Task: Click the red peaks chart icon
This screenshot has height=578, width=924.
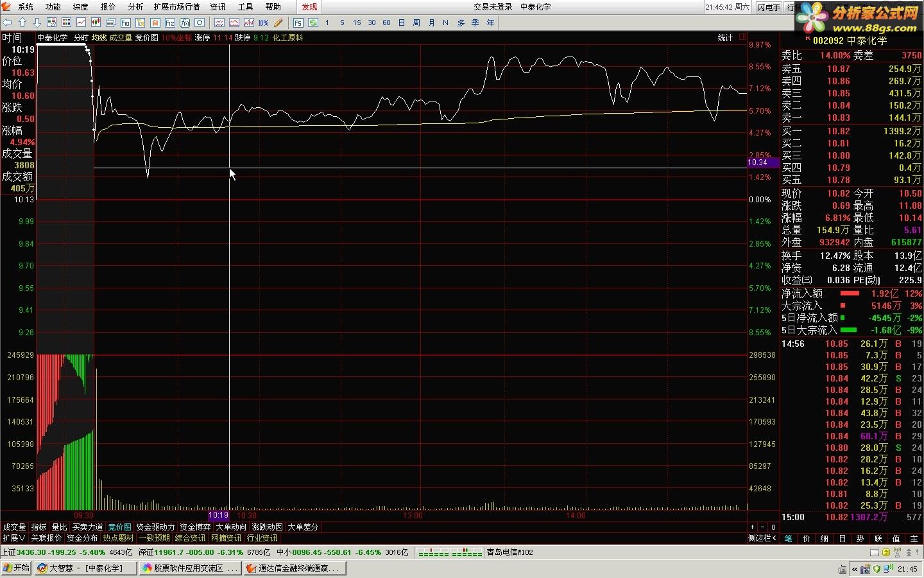Action: (234, 22)
